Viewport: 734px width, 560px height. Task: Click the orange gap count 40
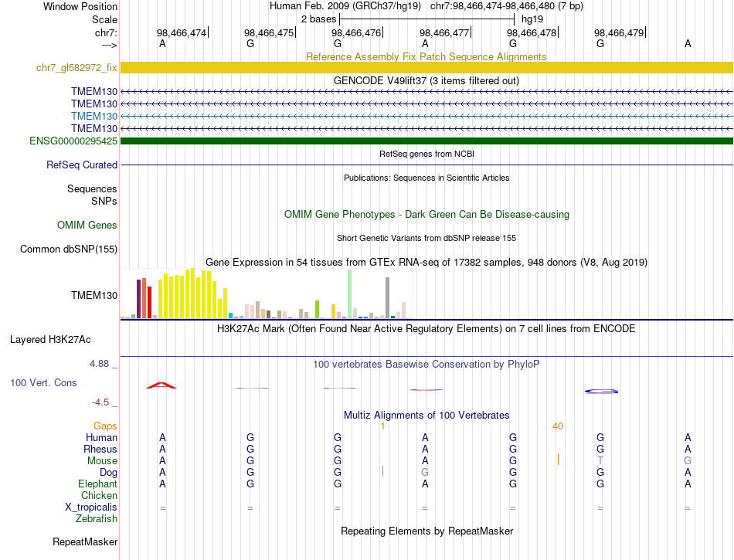[558, 426]
